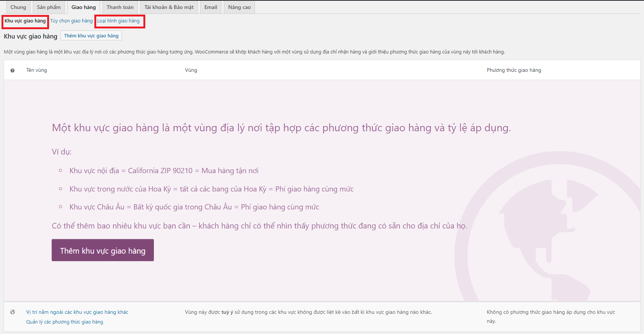644x334 pixels.
Task: Open Vị trí nằm ngoài các khu vực link
Action: point(77,312)
